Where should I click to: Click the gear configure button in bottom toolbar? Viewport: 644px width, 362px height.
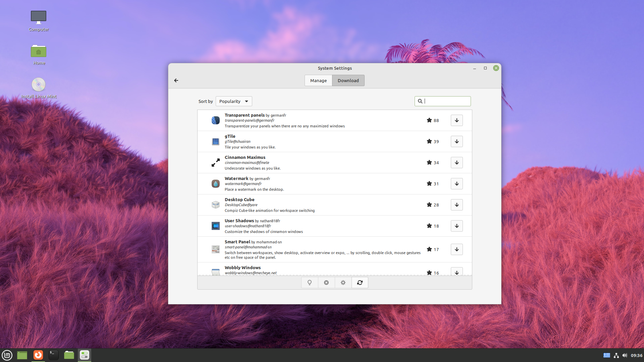[343, 283]
